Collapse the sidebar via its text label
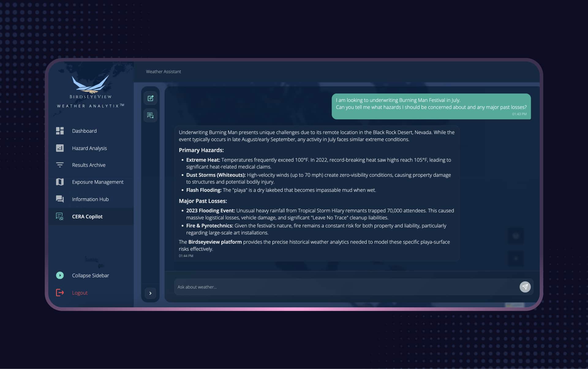Screen dimensions: 588x369 click(90, 276)
